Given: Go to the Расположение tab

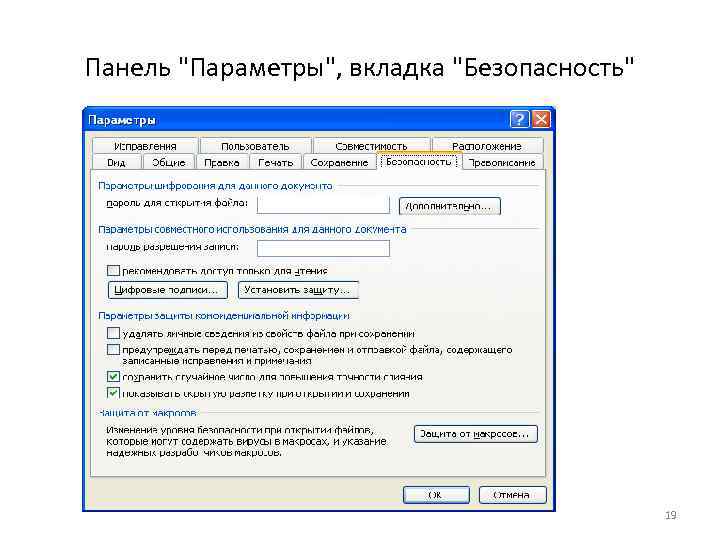Looking at the screenshot, I should (487, 146).
